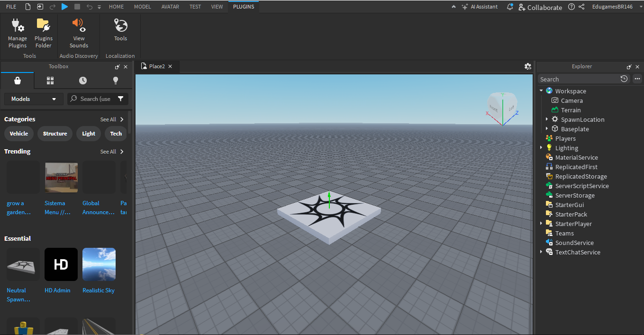Image resolution: width=644 pixels, height=335 pixels.
Task: Expand the StarterPlayer tree node
Action: 541,224
